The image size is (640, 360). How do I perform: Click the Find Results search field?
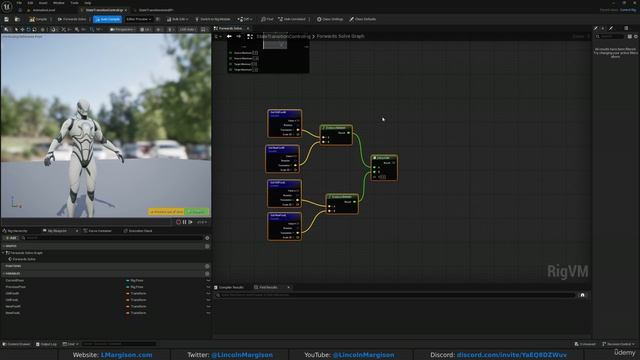[396, 295]
